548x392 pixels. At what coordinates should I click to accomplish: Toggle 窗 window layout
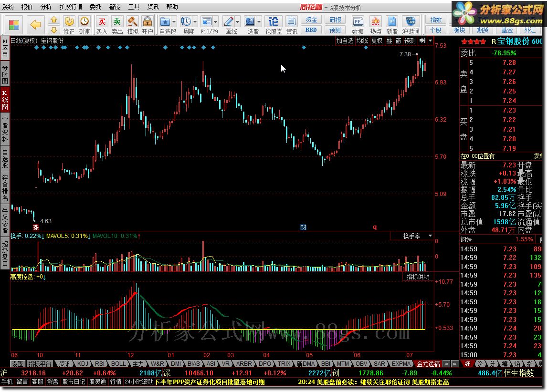coord(398,41)
